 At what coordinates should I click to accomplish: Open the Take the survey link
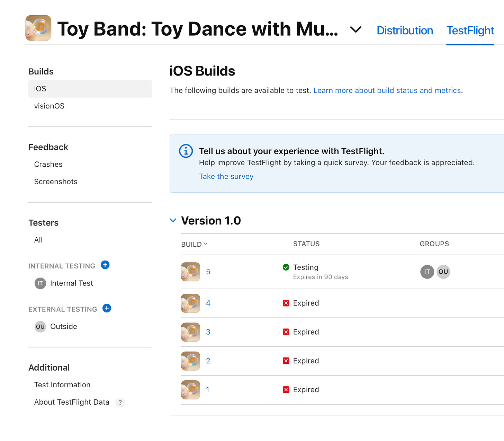coord(226,176)
